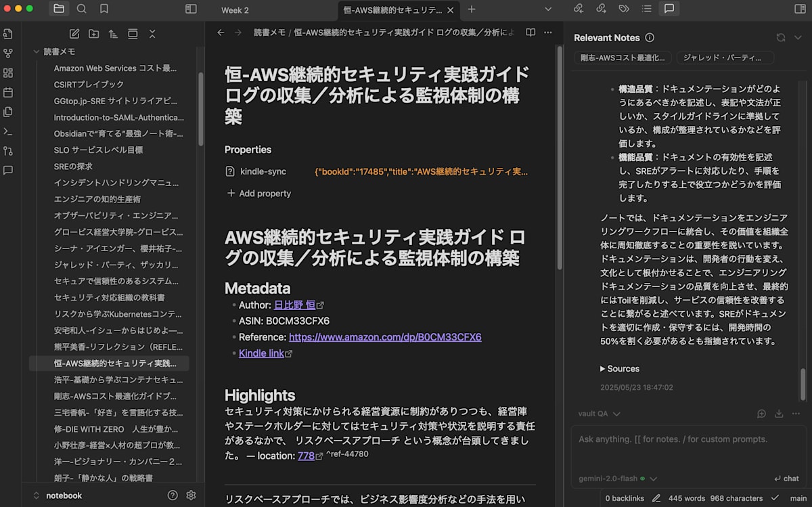
Task: Open the Kindle link
Action: (x=261, y=353)
